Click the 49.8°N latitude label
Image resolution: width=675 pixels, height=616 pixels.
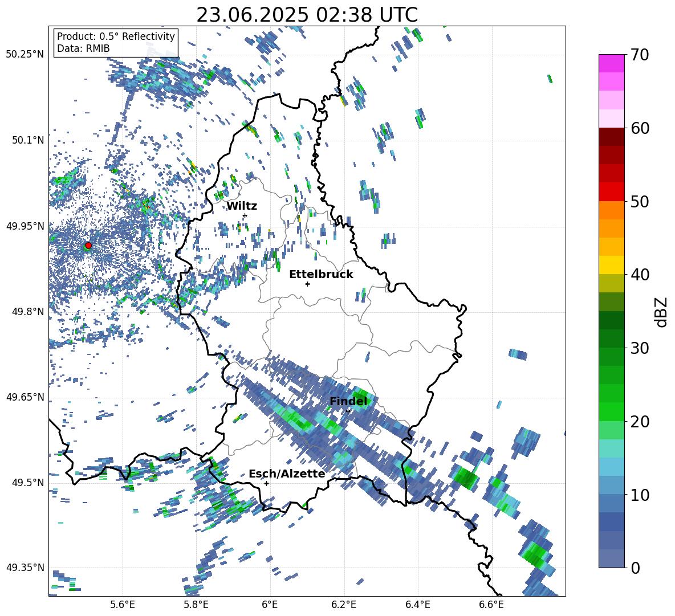[x=27, y=312]
